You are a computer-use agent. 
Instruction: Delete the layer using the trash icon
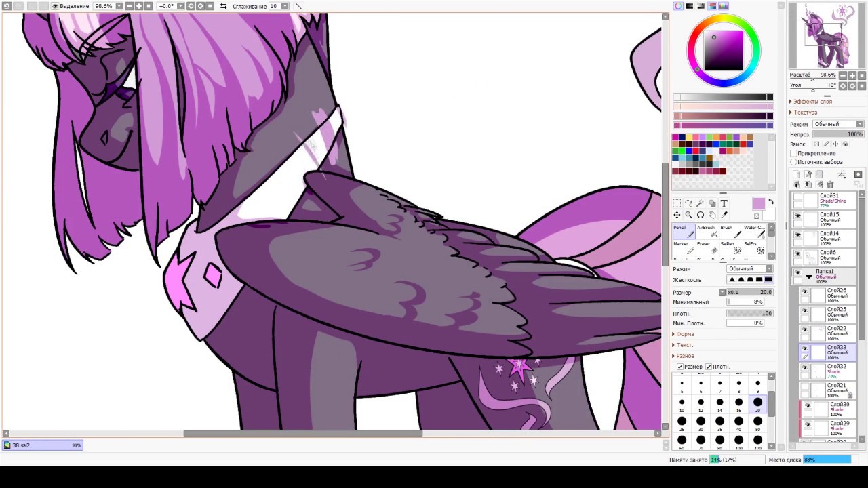coord(830,184)
